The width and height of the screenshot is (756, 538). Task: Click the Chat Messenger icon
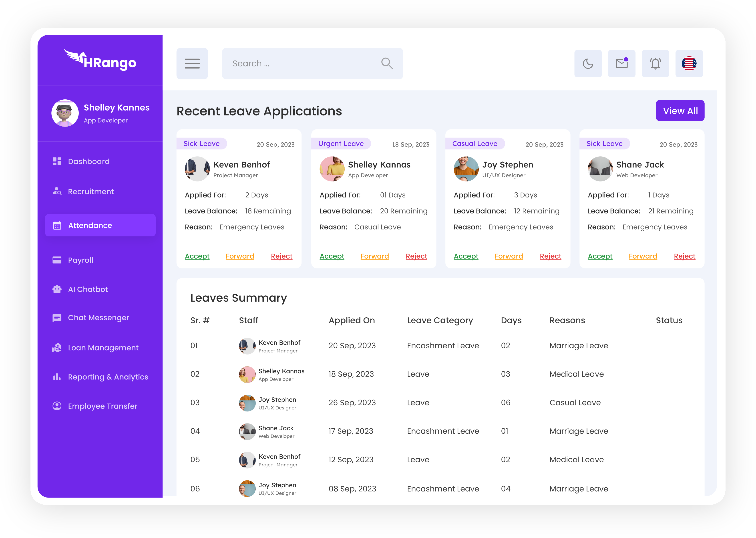pos(57,318)
